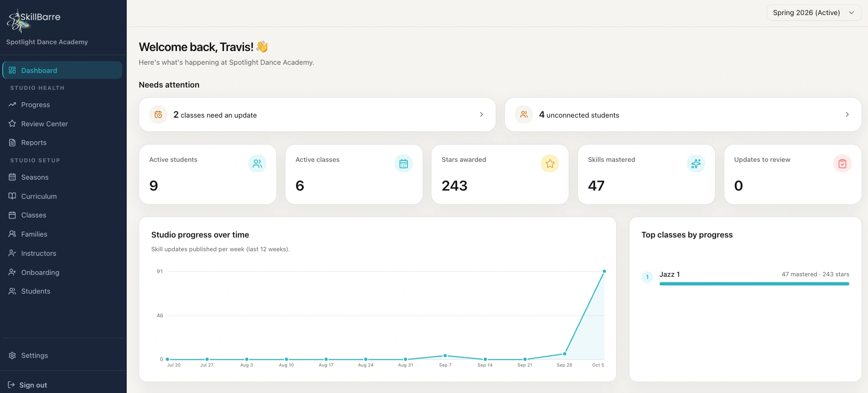
Task: Select the Sep 7 data point on chart
Action: click(445, 356)
